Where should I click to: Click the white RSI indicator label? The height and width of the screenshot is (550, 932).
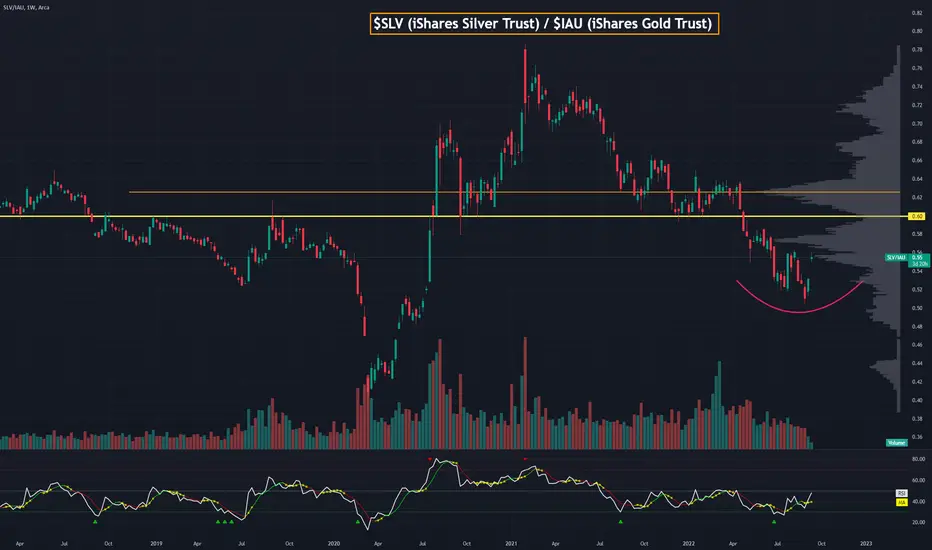[901, 494]
